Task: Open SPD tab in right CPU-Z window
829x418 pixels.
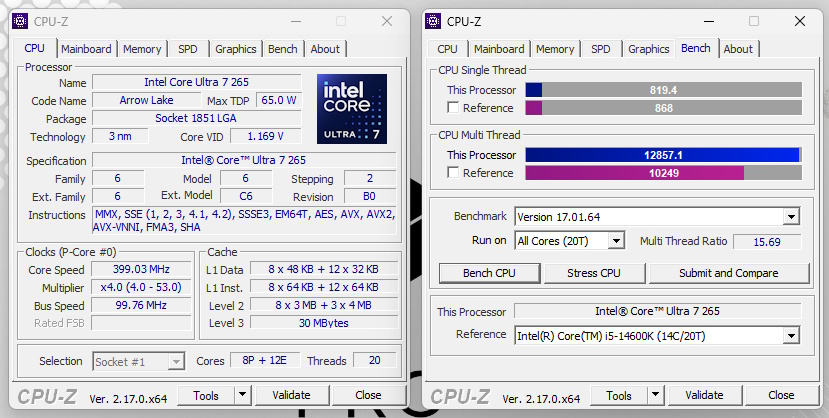Action: 601,49
